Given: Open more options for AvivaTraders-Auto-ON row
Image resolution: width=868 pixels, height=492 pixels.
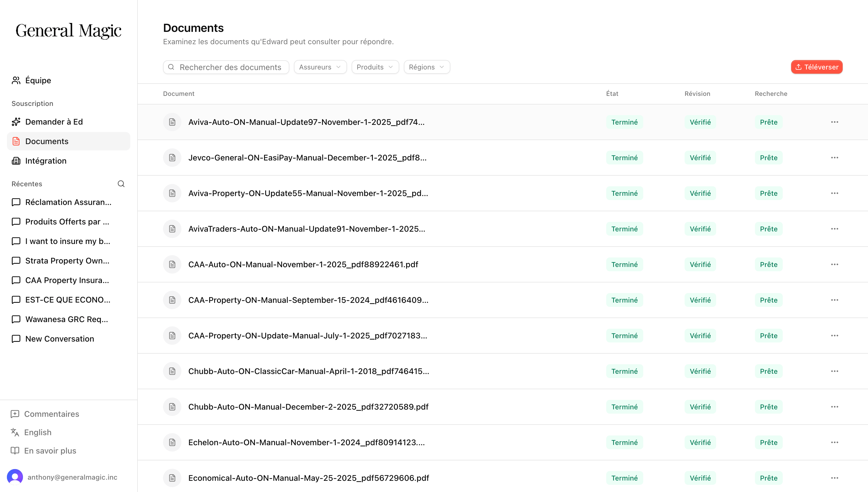Looking at the screenshot, I should click(834, 229).
